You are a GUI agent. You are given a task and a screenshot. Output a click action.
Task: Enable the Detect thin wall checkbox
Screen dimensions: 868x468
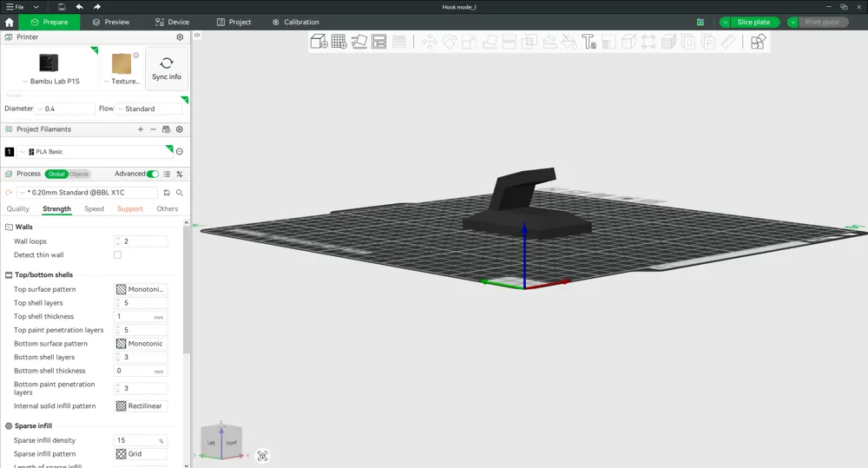pos(117,254)
